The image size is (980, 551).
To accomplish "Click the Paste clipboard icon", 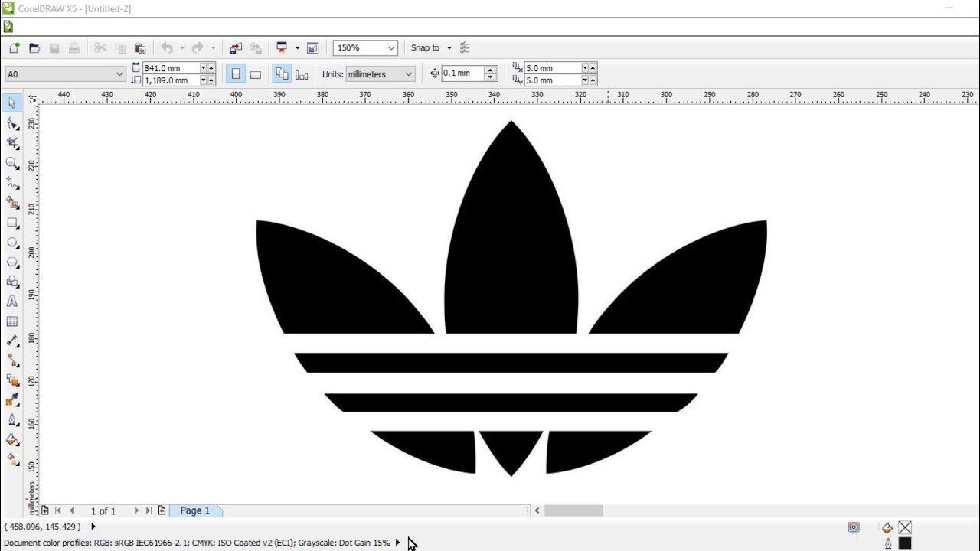I will click(x=140, y=47).
